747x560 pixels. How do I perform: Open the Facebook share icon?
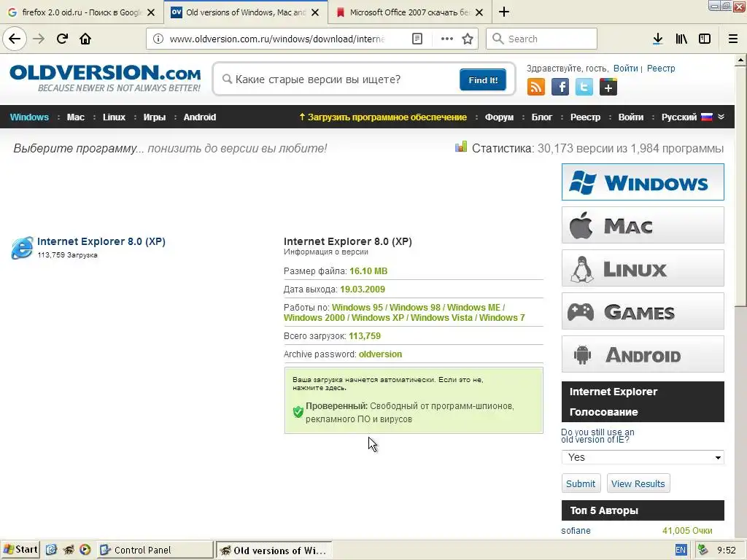pyautogui.click(x=560, y=87)
